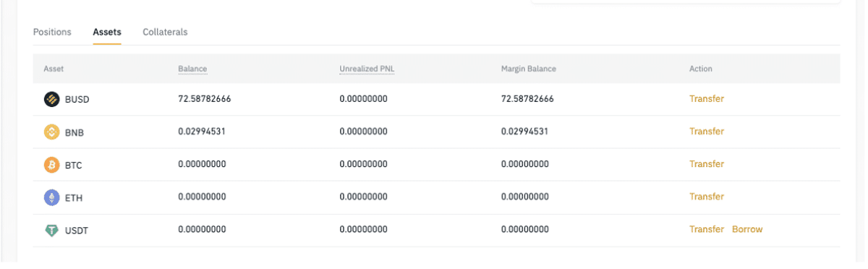
Task: Click the Margin Balance column header
Action: tap(529, 69)
